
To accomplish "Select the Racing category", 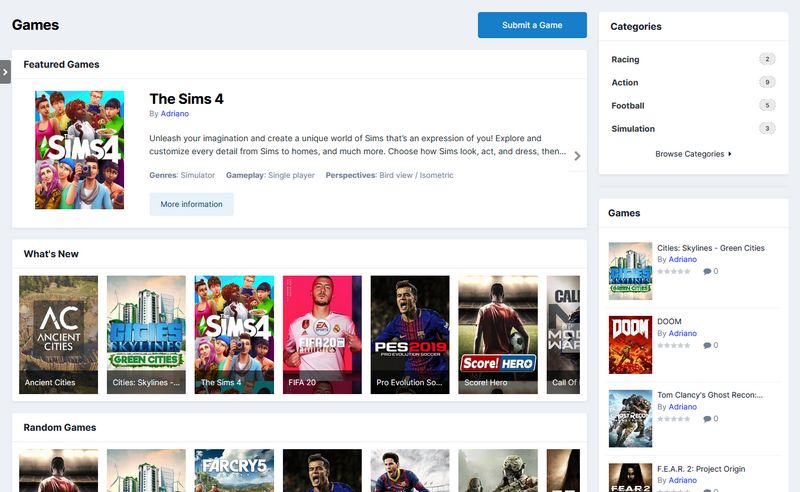I will pyautogui.click(x=625, y=59).
